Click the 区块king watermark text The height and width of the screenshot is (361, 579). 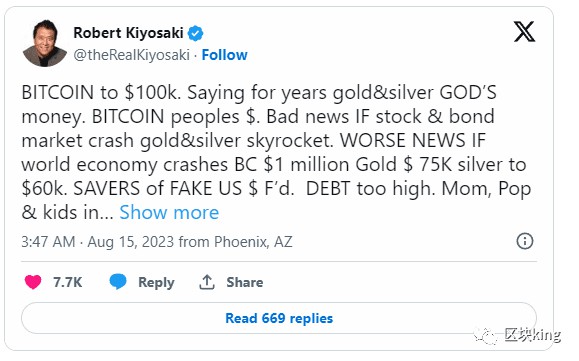point(532,335)
